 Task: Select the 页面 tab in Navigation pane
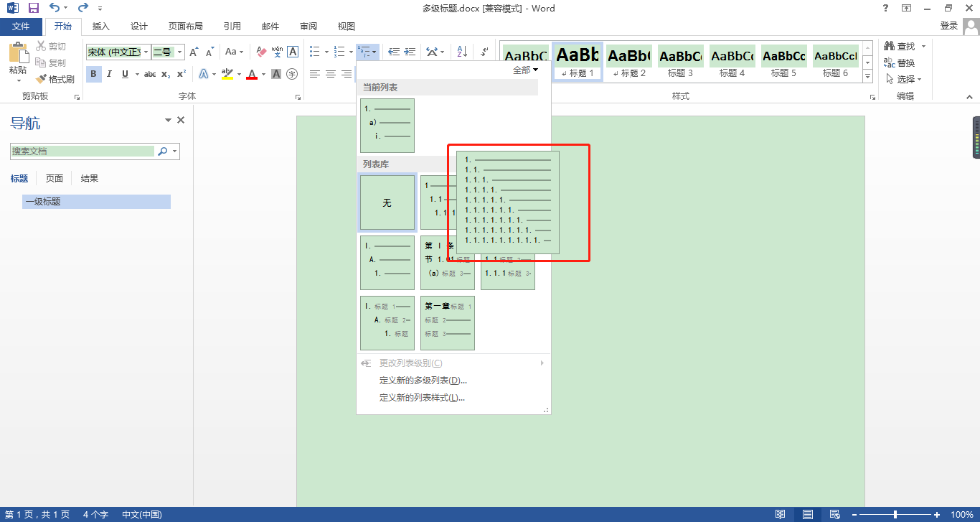click(x=55, y=179)
